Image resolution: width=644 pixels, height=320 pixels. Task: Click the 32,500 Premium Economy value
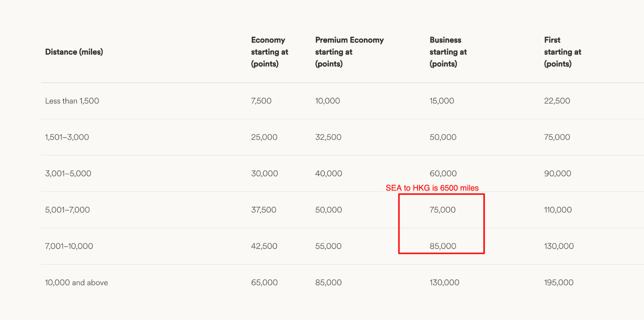[x=328, y=137]
